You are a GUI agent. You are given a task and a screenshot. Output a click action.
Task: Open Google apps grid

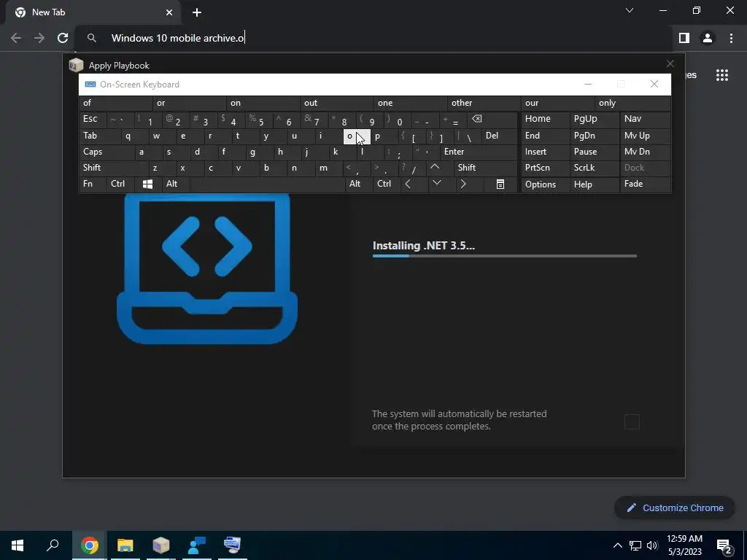[722, 75]
